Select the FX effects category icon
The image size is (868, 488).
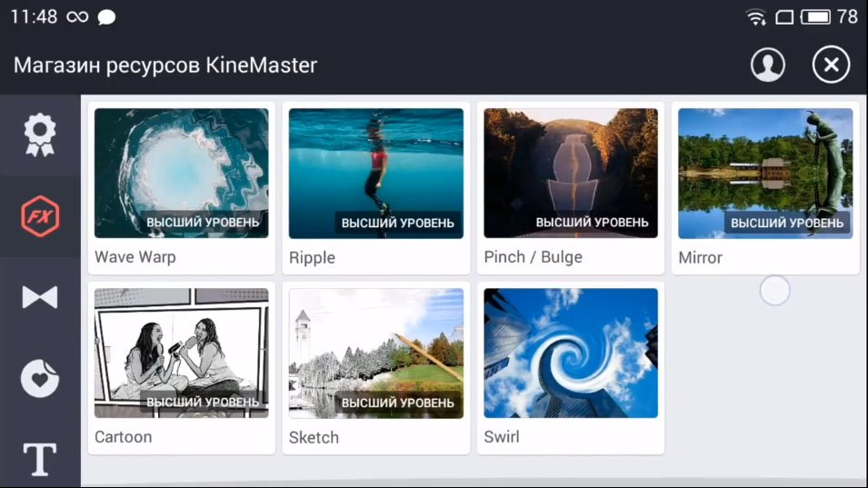point(40,216)
